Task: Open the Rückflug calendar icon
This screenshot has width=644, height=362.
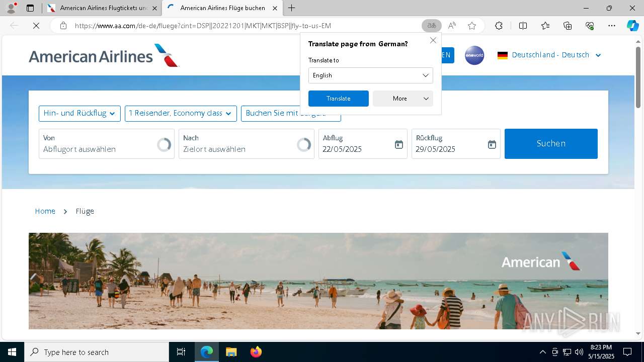Action: [x=492, y=144]
